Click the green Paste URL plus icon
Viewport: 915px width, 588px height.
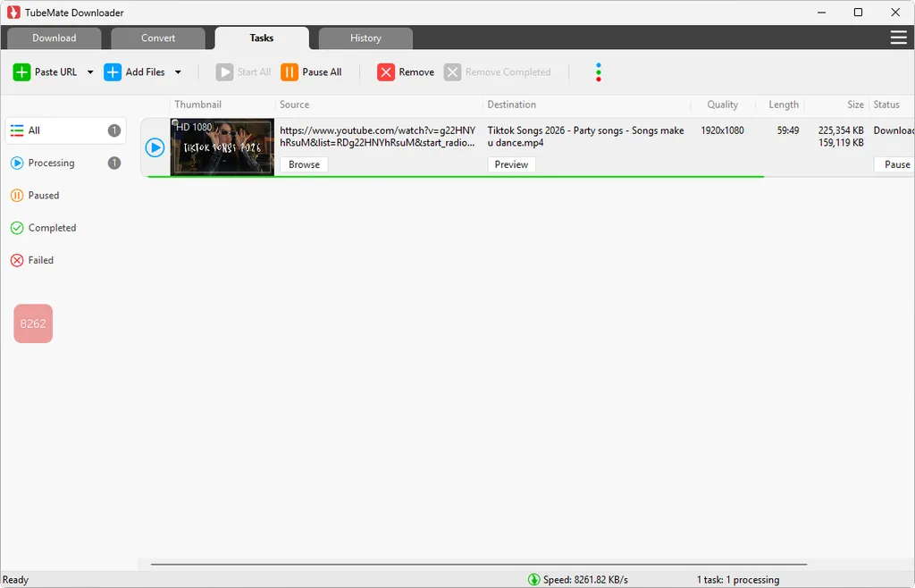click(21, 72)
